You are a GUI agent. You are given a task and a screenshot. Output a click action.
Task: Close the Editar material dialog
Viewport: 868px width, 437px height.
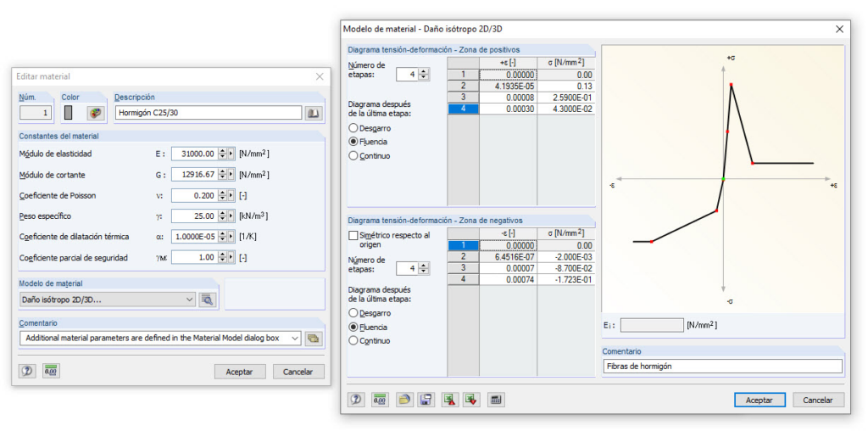tap(320, 76)
